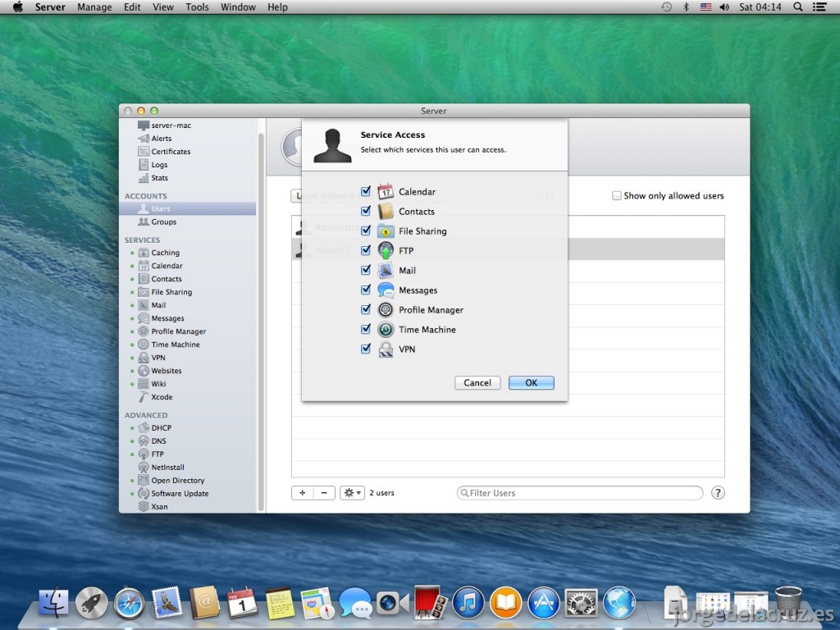Viewport: 840px width, 630px height.
Task: Open the Mail service in sidebar
Action: [152, 305]
